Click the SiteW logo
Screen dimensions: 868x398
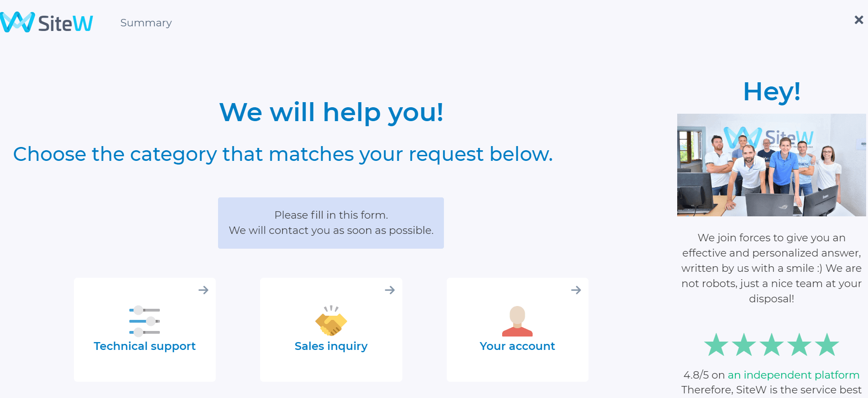coord(47,22)
